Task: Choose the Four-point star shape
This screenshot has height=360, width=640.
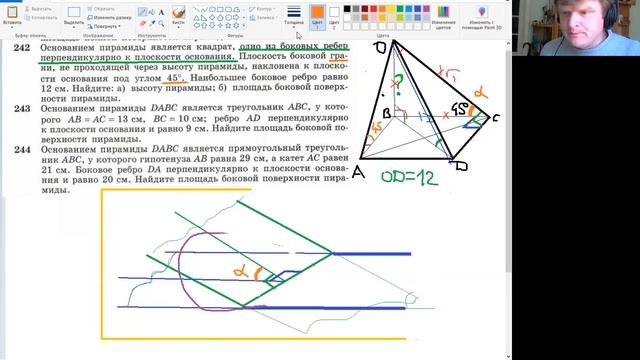Action: pyautogui.click(x=220, y=25)
